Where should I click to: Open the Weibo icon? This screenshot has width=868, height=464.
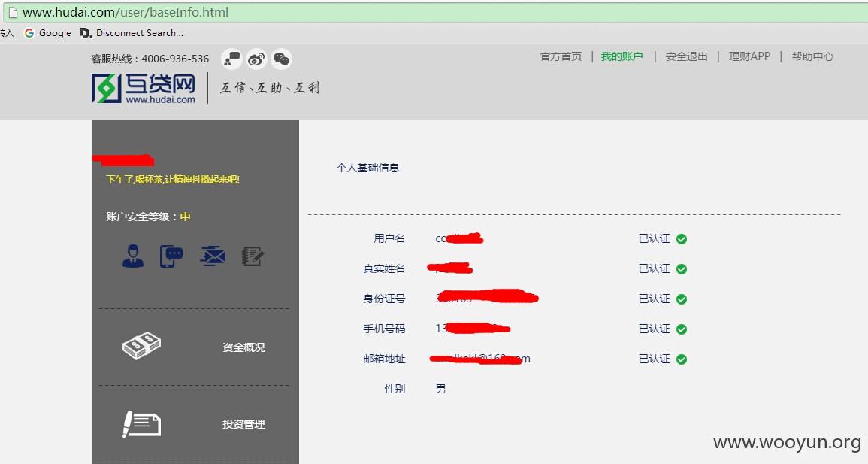coord(256,59)
